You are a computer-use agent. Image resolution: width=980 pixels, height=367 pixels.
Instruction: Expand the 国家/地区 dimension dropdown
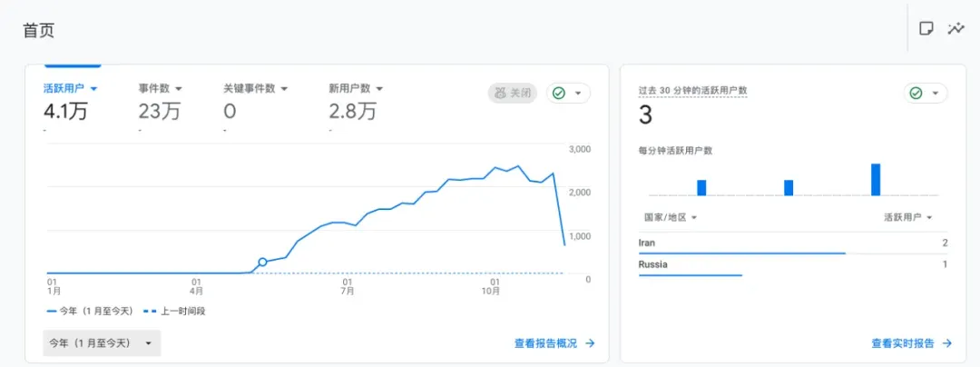[x=671, y=218]
